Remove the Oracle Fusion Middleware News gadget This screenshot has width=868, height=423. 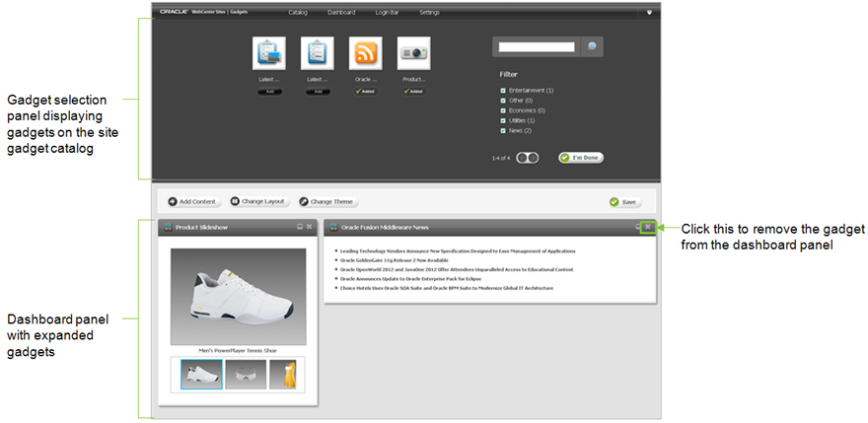tap(648, 227)
